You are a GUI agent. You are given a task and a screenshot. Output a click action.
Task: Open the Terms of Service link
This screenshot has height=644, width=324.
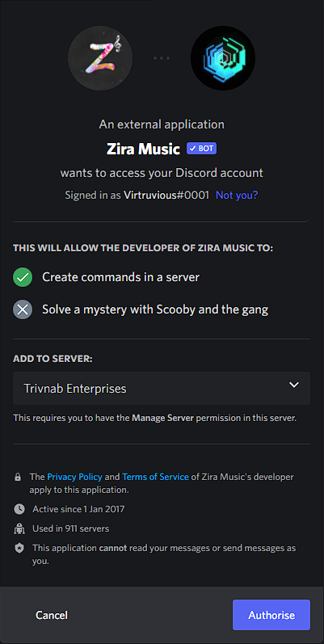pyautogui.click(x=156, y=477)
